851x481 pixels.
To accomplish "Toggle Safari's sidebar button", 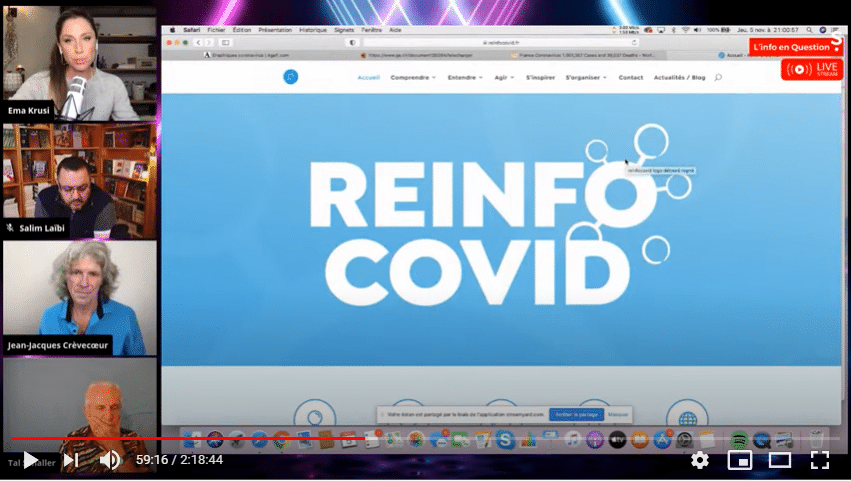I will [226, 42].
